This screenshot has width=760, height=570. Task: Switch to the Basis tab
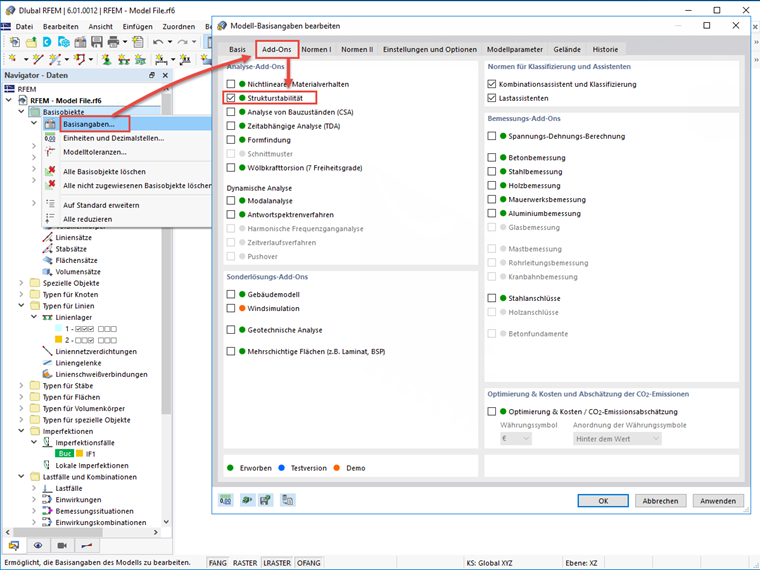238,49
